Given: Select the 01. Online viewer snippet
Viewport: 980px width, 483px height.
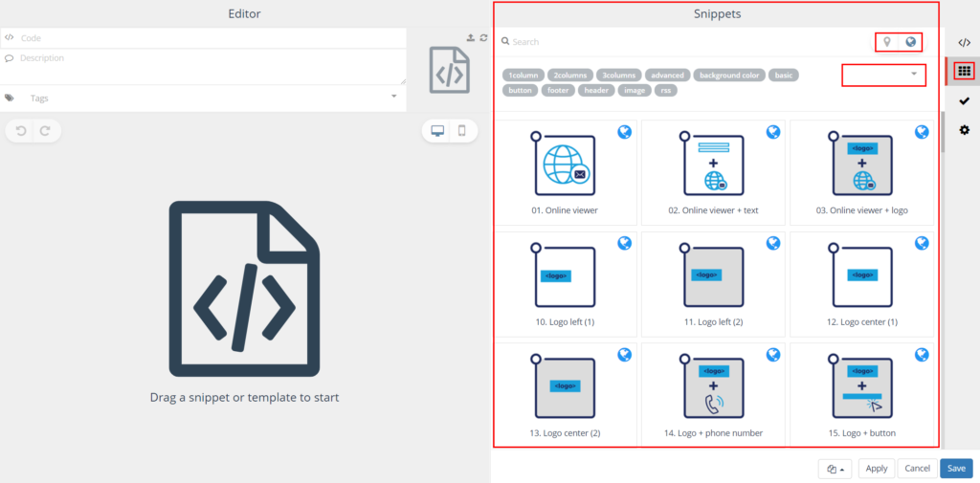Looking at the screenshot, I should [565, 172].
